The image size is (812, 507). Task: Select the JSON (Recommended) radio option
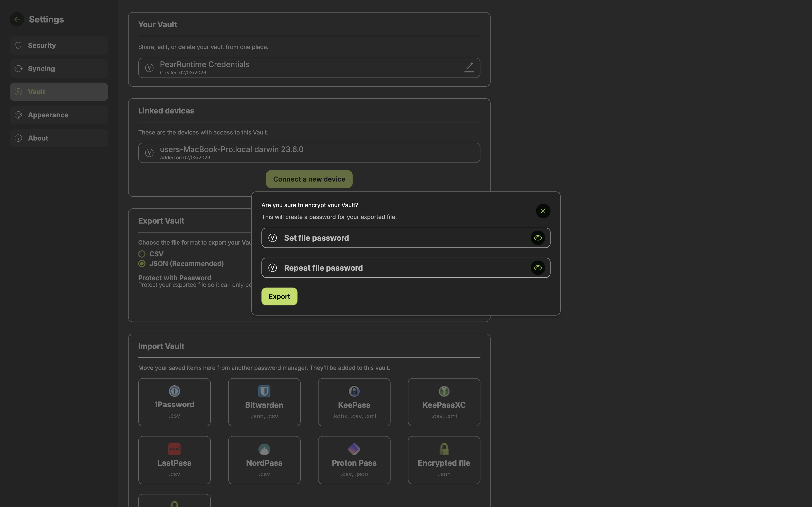(x=142, y=264)
